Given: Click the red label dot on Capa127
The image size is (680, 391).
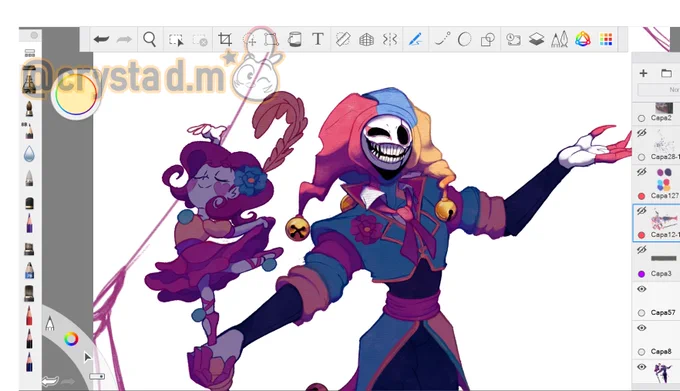Looking at the screenshot, I should click(641, 196).
